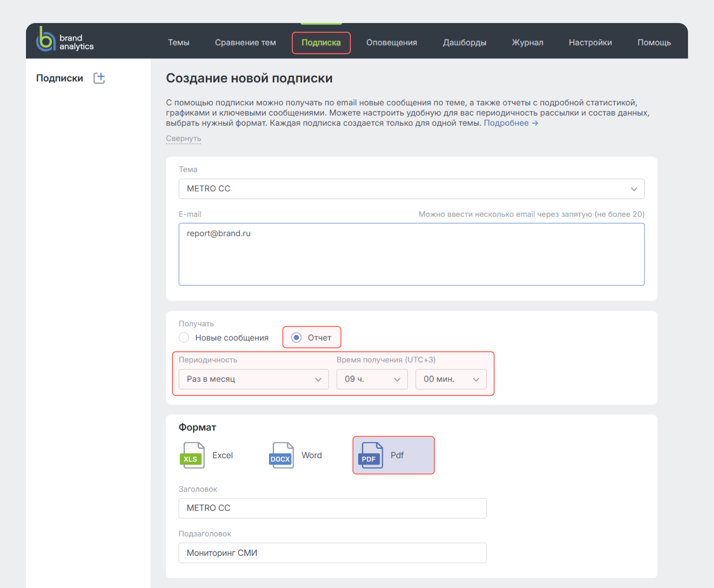Open the hours dropdown showing 09 ч.
Viewport: 714px width, 588px height.
372,379
